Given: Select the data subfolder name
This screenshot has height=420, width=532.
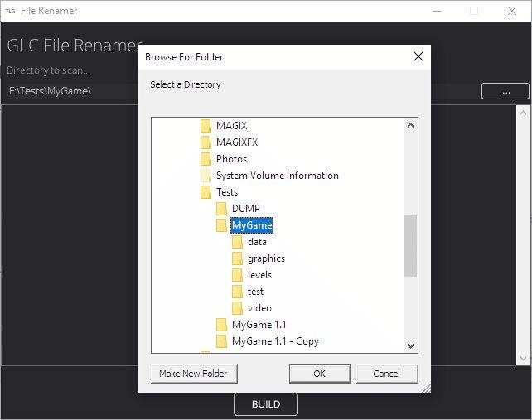Looking at the screenshot, I should pos(257,242).
